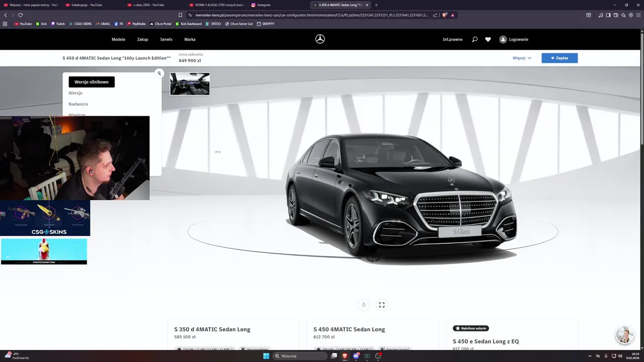Image resolution: width=644 pixels, height=362 pixels.
Task: Go to Nadwozie in the side panel
Action: click(x=78, y=104)
